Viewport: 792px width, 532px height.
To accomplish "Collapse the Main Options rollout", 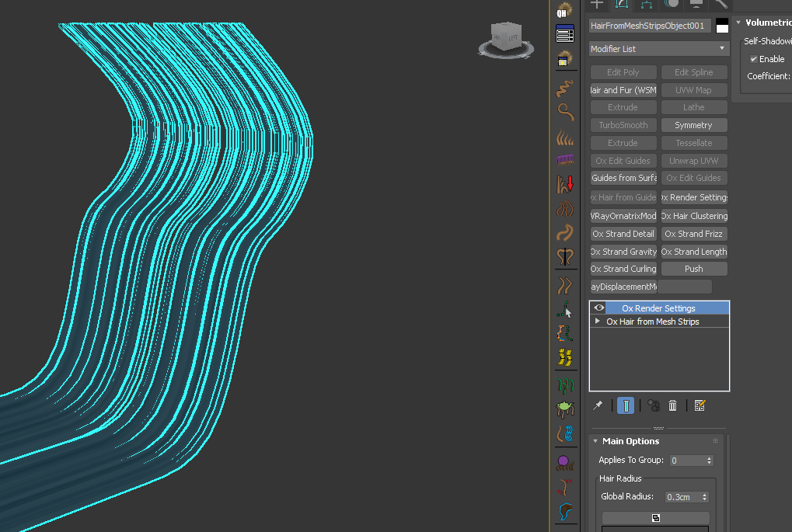I will coord(630,441).
